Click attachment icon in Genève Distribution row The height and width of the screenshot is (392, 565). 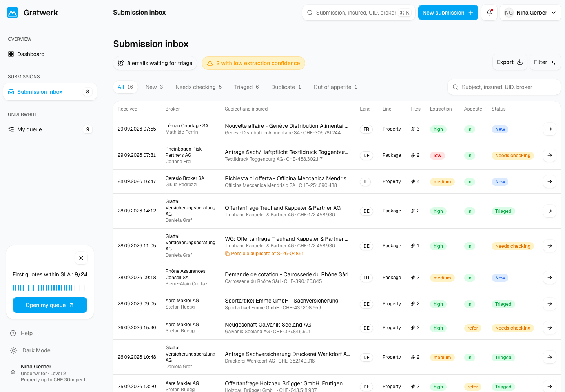tap(413, 129)
